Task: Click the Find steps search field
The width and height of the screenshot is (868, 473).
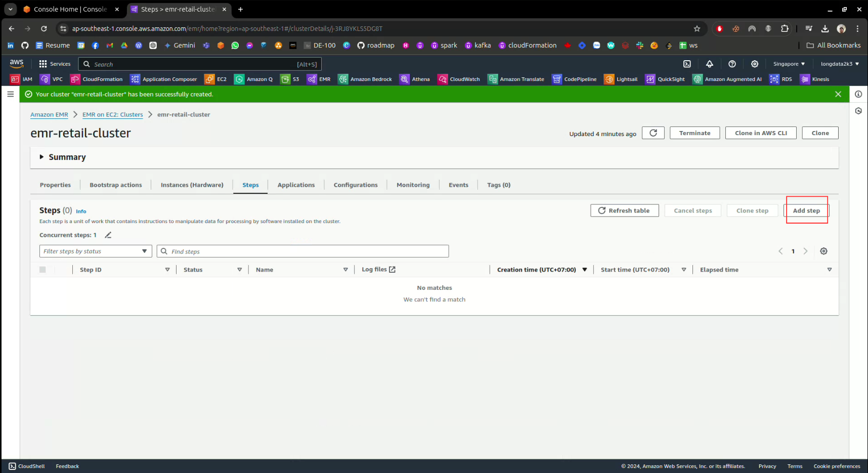Action: click(303, 251)
